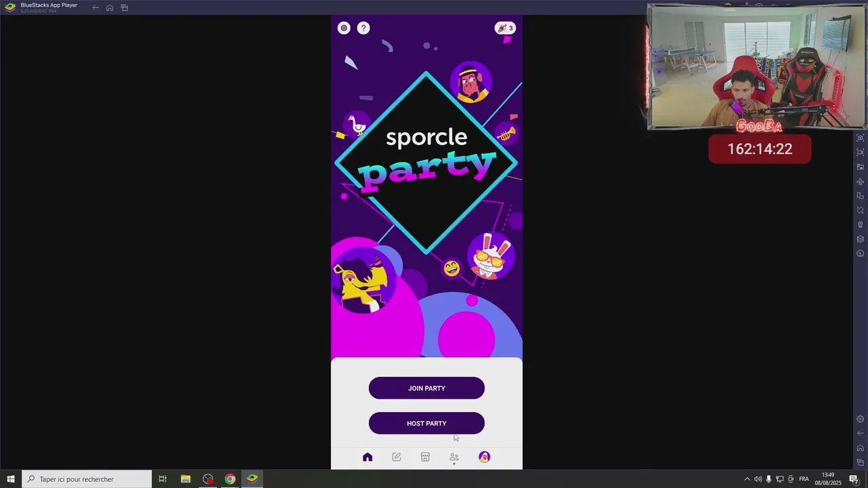
Task: Click BlueStacks recent apps icon in title bar
Action: point(124,7)
